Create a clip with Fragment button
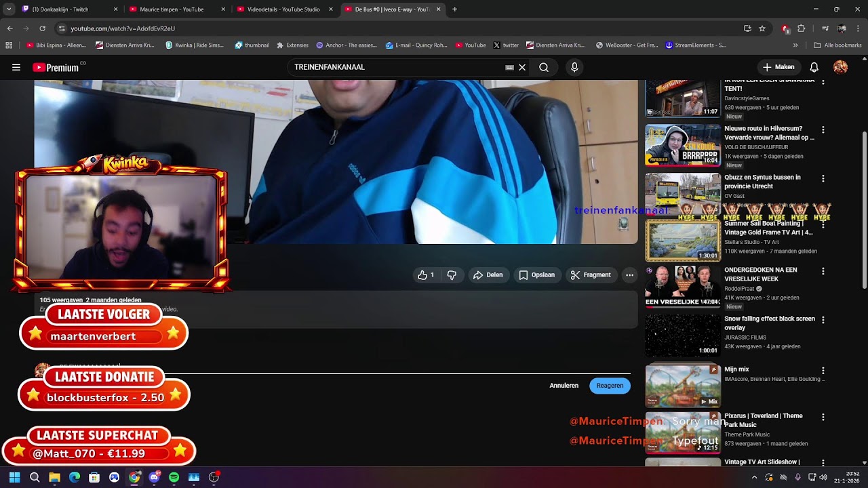Image resolution: width=868 pixels, height=488 pixels. point(591,275)
